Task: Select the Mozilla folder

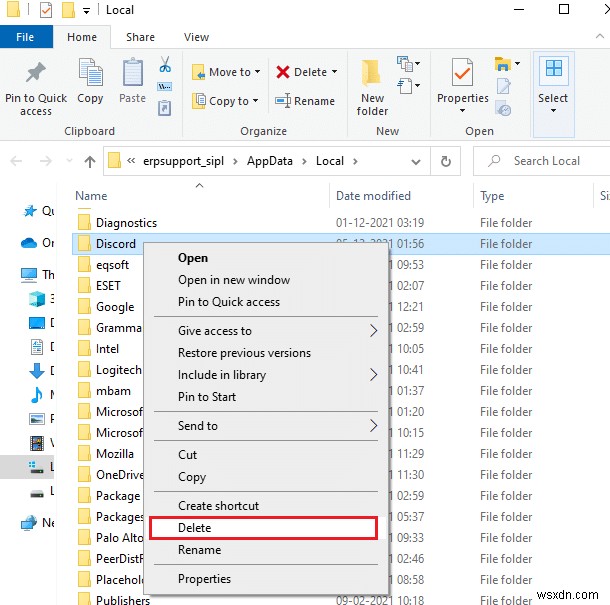Action: point(115,454)
